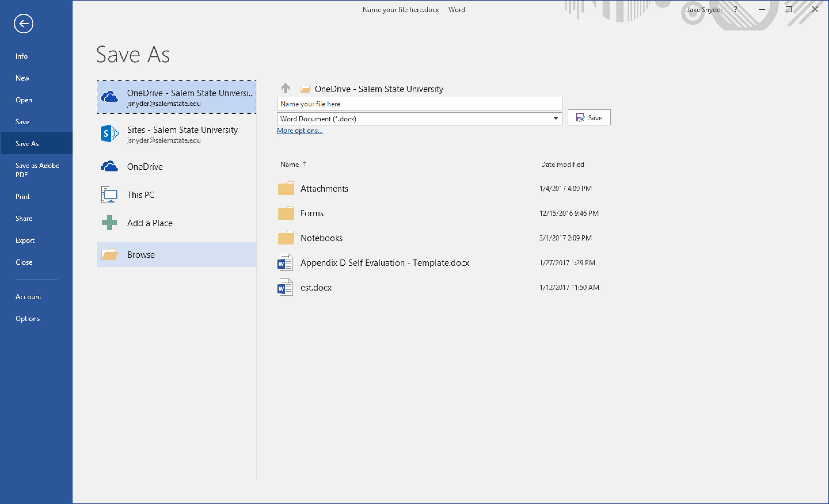Select the est.docx file name
The height and width of the screenshot is (504, 829).
(x=316, y=287)
